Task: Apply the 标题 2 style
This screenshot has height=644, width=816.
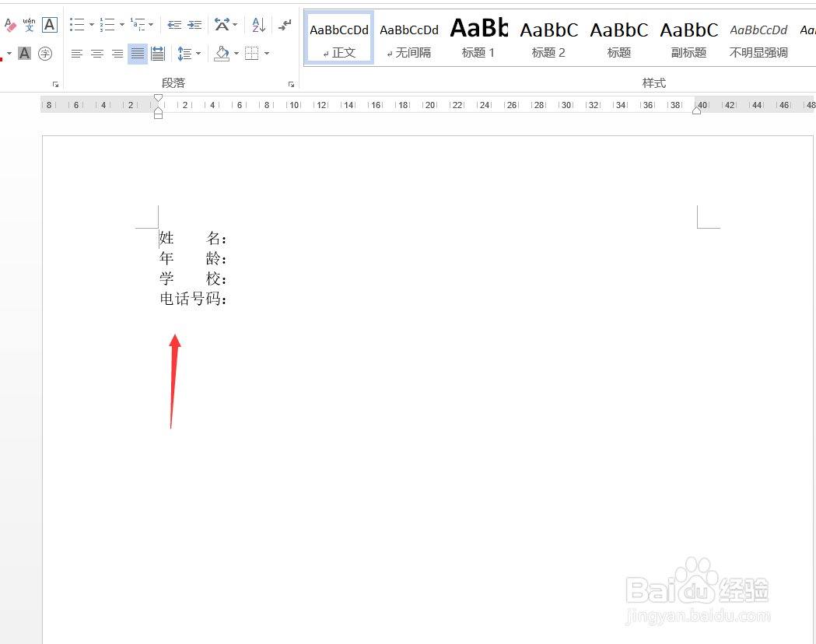Action: point(548,38)
